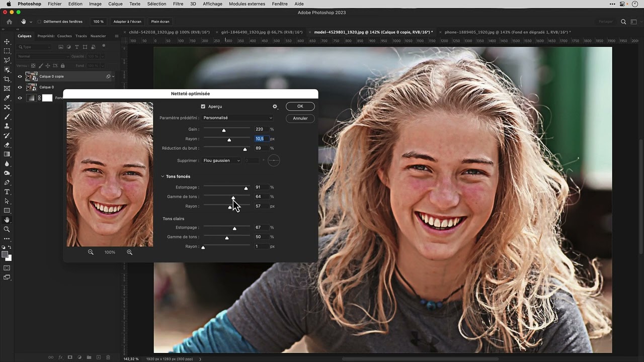Zoom out the dialog preview
The height and width of the screenshot is (362, 644).
[91, 252]
